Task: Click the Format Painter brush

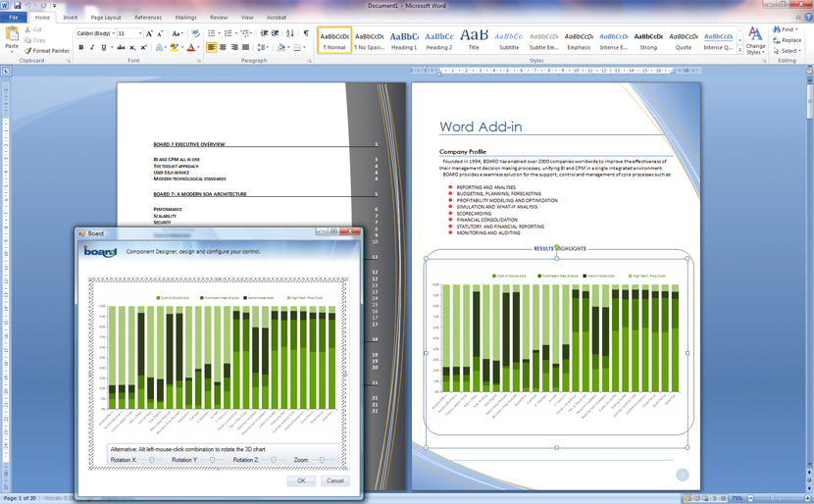Action: tap(27, 51)
